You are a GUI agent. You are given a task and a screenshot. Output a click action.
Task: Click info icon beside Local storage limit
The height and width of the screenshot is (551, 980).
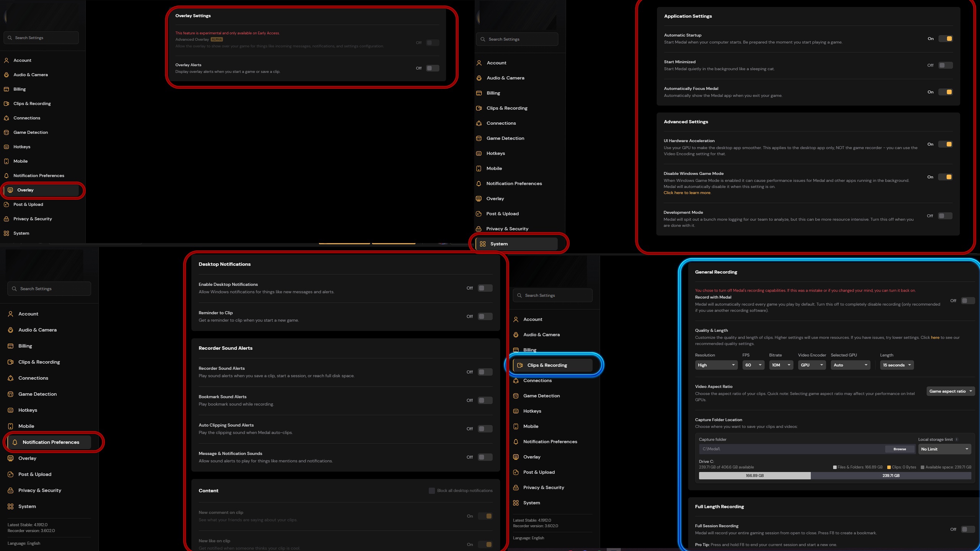957,439
